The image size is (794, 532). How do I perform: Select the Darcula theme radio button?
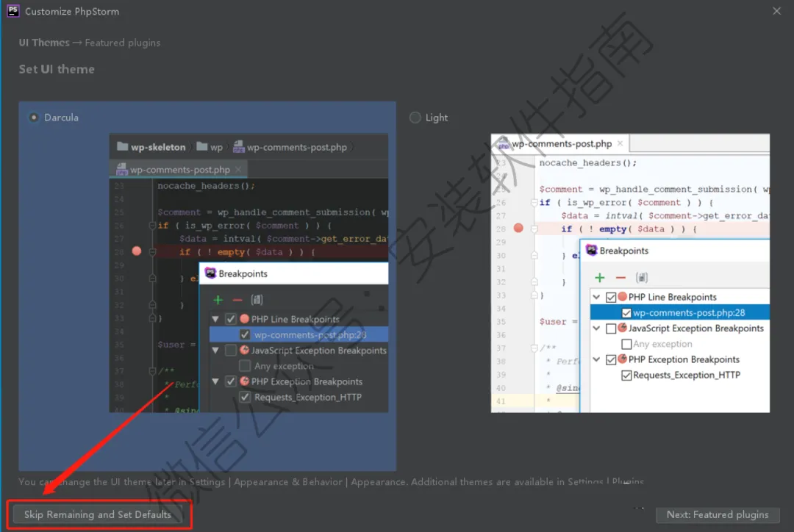(33, 118)
